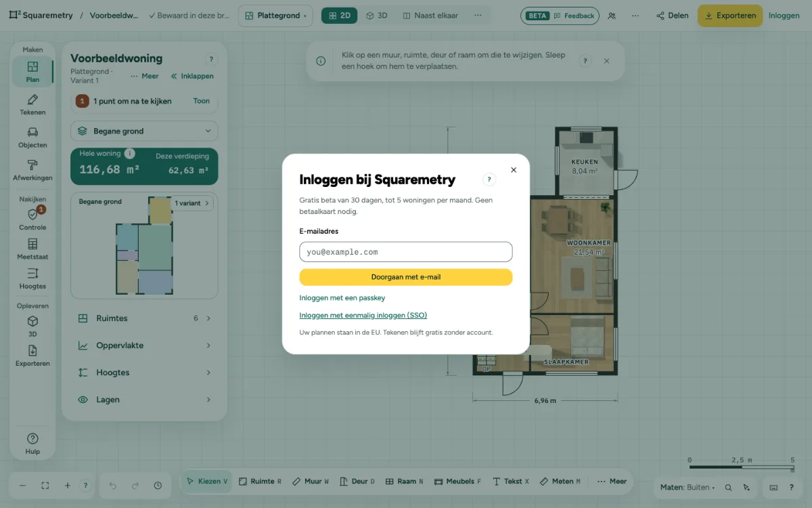
Task: Select the Kiezen tool
Action: [208, 482]
